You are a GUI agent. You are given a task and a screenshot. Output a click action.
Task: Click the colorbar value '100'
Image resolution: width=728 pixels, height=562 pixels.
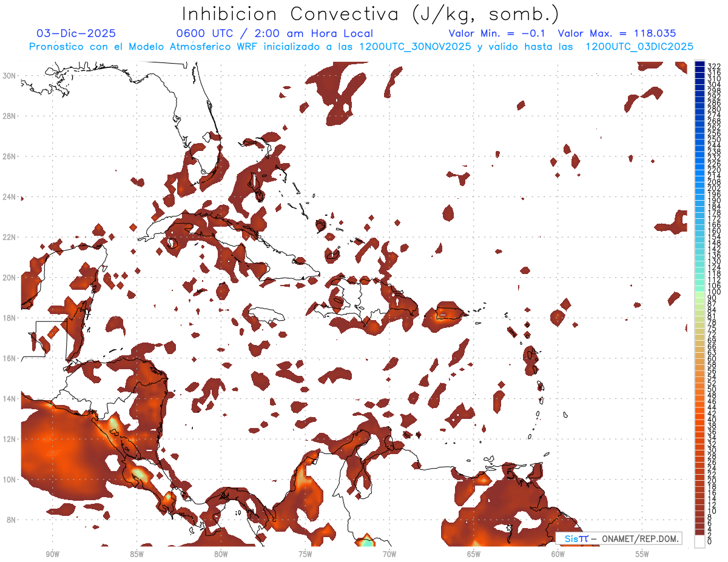713,292
